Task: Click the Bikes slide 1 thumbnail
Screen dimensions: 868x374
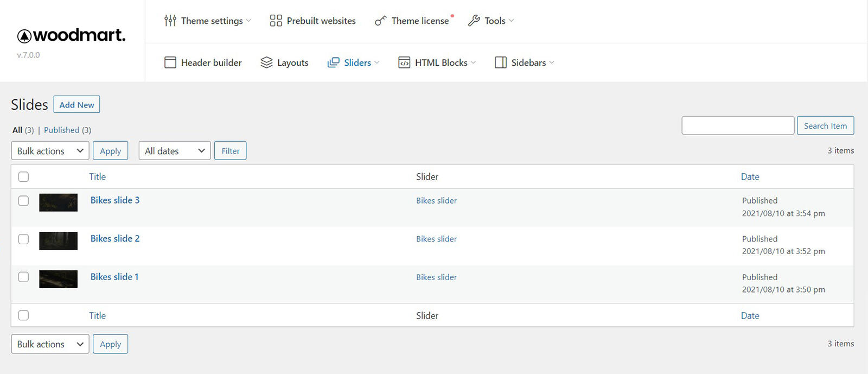Action: click(58, 279)
